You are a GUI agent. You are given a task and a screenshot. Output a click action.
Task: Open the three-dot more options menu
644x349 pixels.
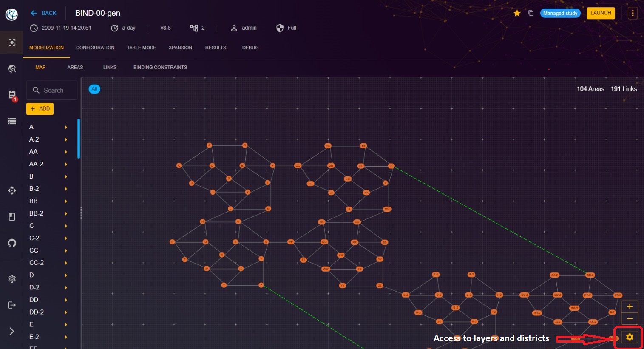tap(633, 13)
